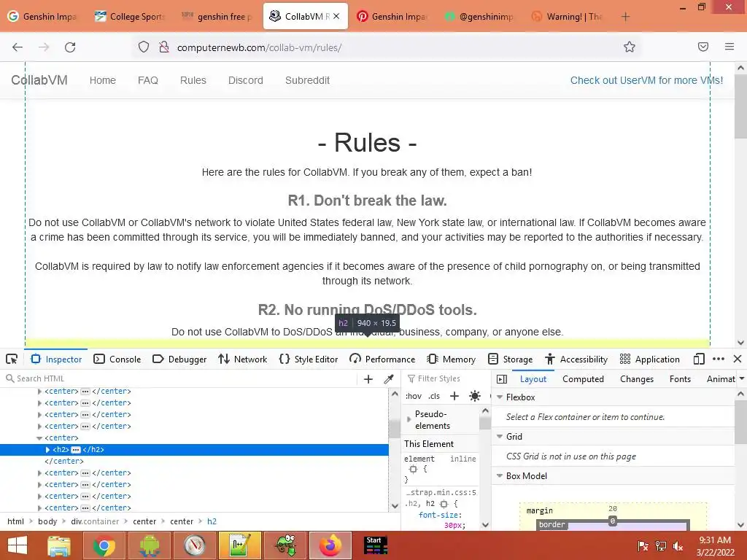747x560 pixels.
Task: Open Windows Start menu
Action: pos(18,545)
